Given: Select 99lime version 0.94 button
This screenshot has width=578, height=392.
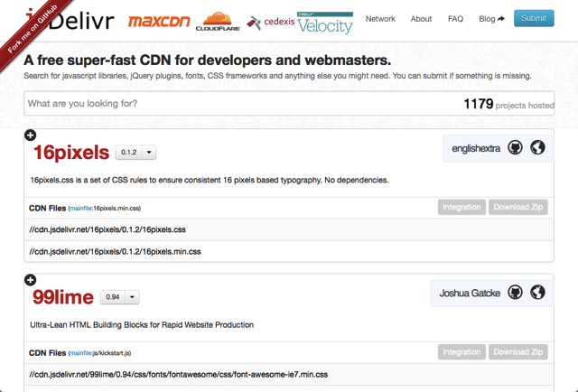Looking at the screenshot, I should (113, 297).
